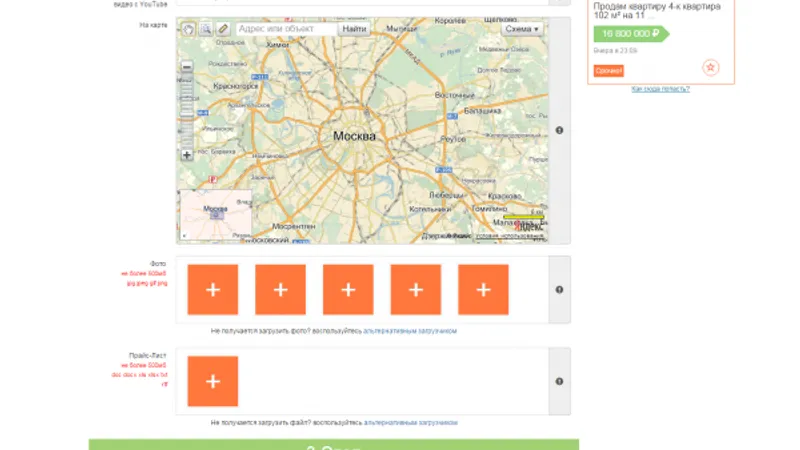
Task: Click the info icon beside the map
Action: point(559,131)
